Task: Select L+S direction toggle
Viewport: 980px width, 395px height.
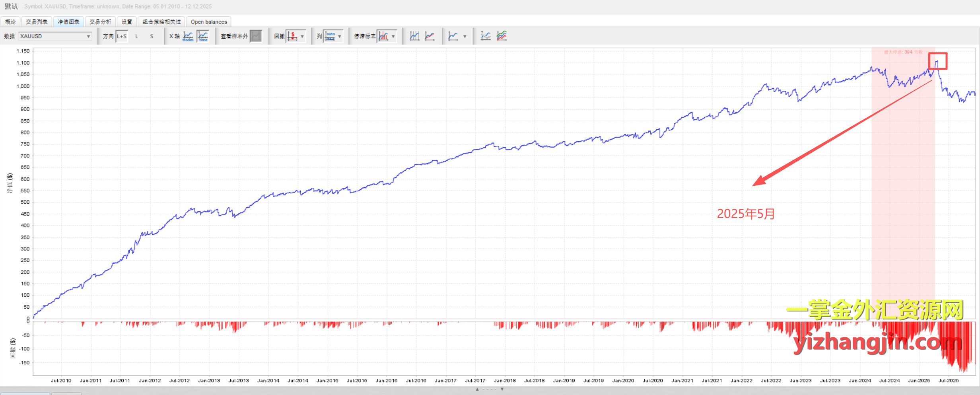Action: click(x=122, y=36)
